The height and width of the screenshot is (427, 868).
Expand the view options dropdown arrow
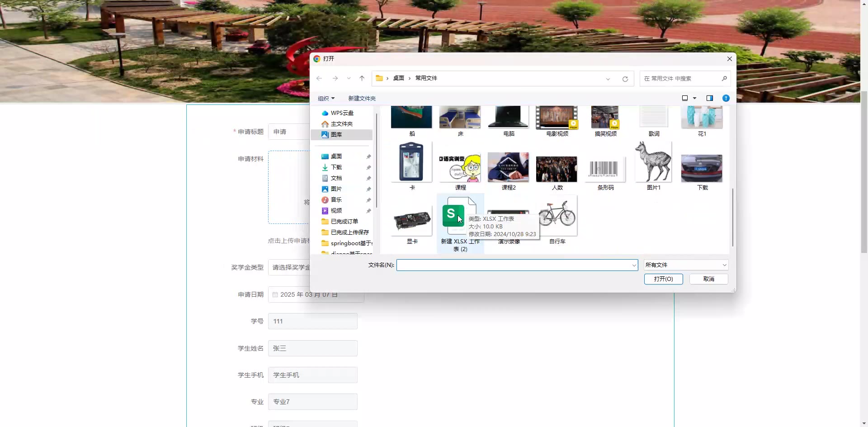tap(694, 98)
